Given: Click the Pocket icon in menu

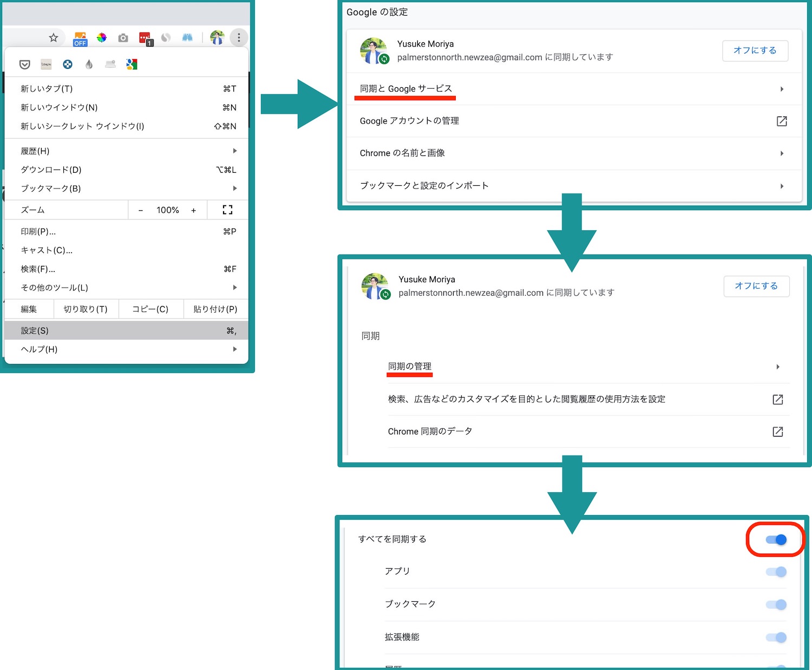Looking at the screenshot, I should [x=25, y=64].
